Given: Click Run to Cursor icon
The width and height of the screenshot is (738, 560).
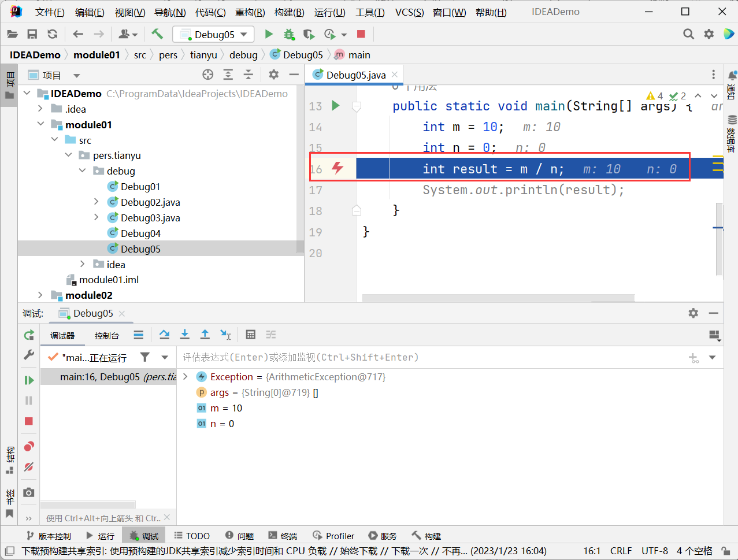Looking at the screenshot, I should pos(225,335).
